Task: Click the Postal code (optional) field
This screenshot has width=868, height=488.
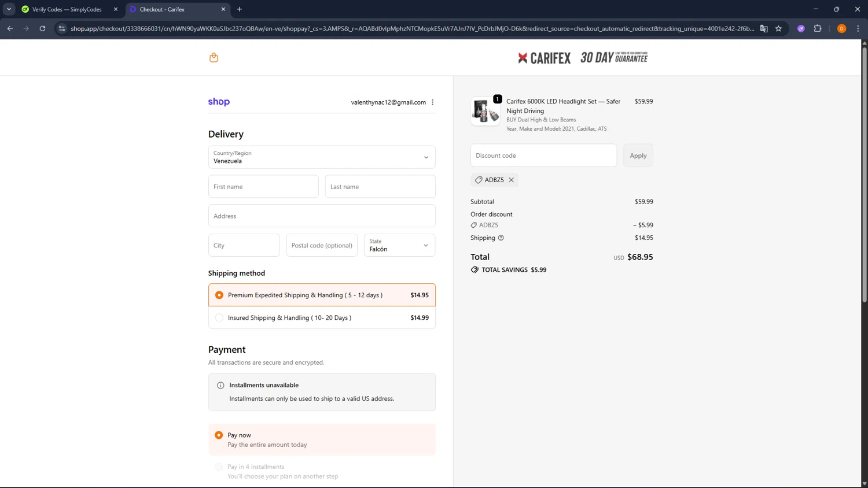Action: tap(322, 245)
